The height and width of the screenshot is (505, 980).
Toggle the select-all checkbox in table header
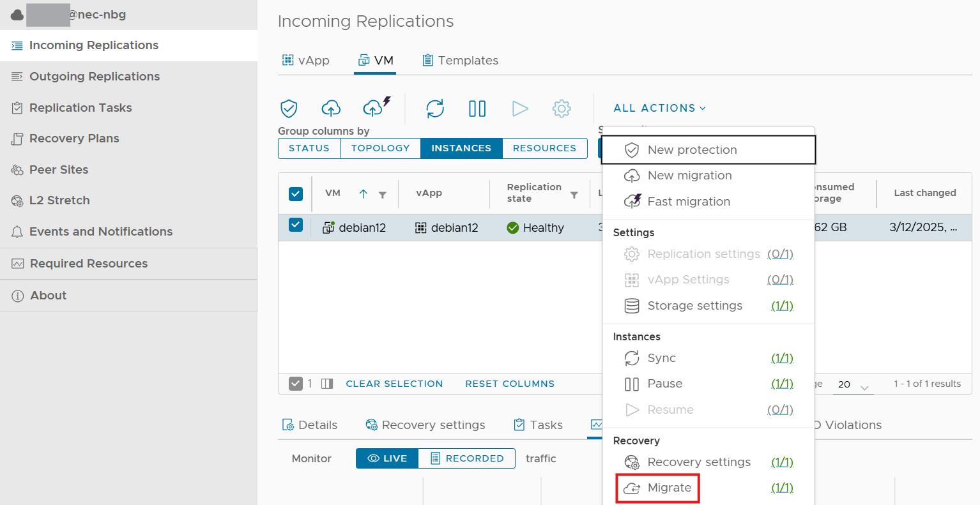tap(296, 193)
